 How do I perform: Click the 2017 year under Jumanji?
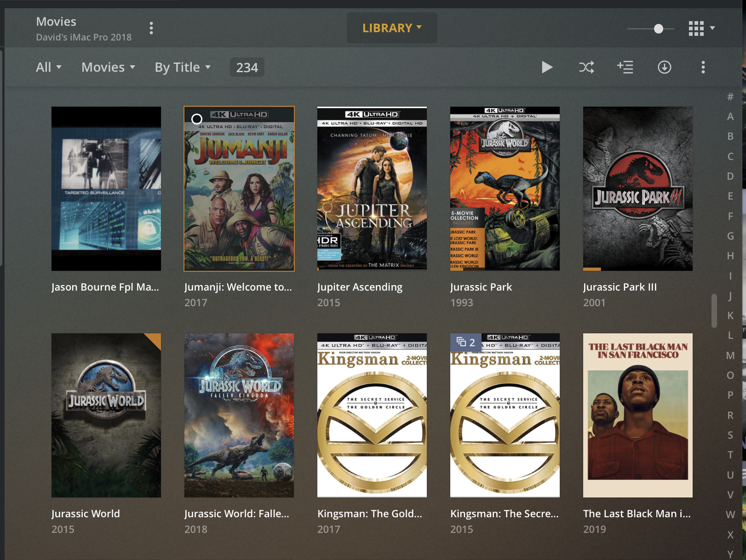click(x=196, y=303)
